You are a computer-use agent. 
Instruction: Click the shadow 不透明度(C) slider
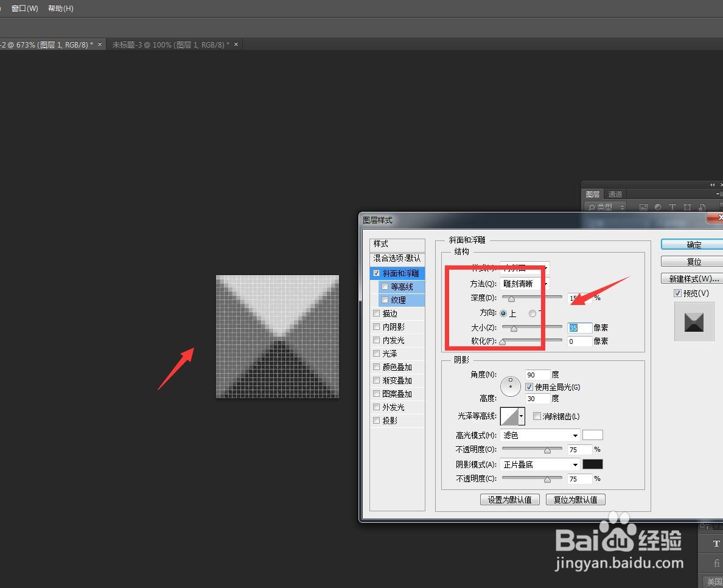[532, 478]
